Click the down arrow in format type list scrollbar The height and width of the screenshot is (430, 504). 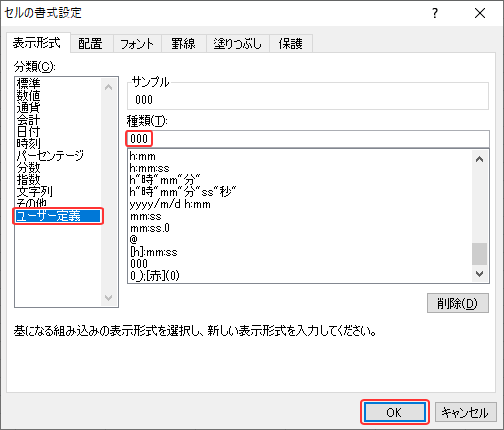click(x=480, y=274)
